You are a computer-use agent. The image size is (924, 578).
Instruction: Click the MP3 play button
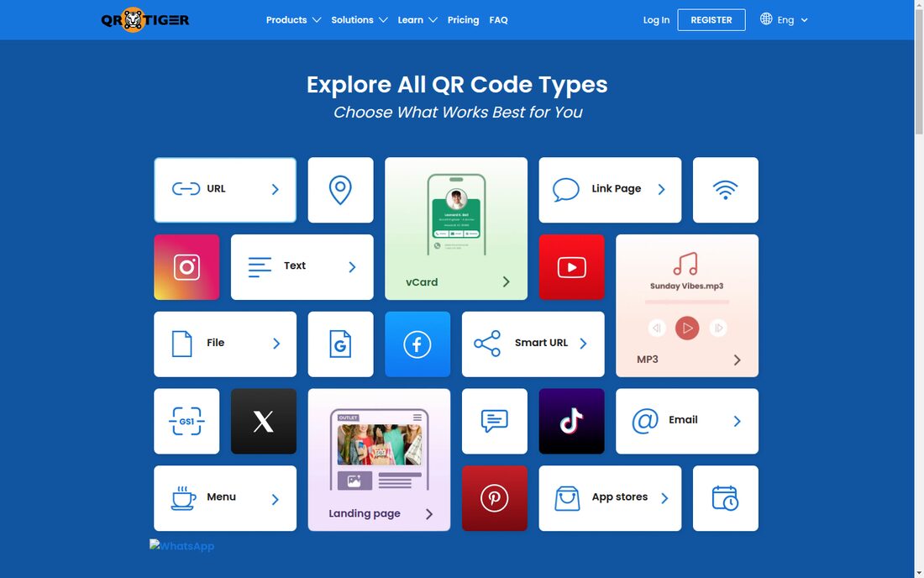687,328
